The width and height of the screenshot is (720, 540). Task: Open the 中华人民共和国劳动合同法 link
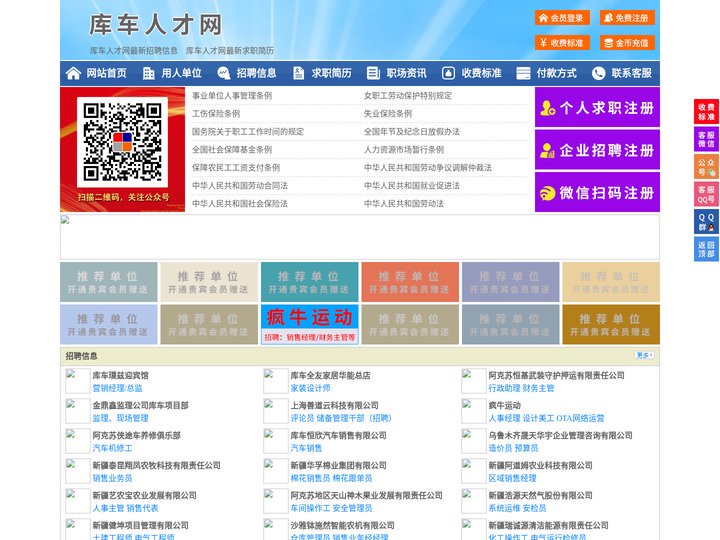(240, 186)
